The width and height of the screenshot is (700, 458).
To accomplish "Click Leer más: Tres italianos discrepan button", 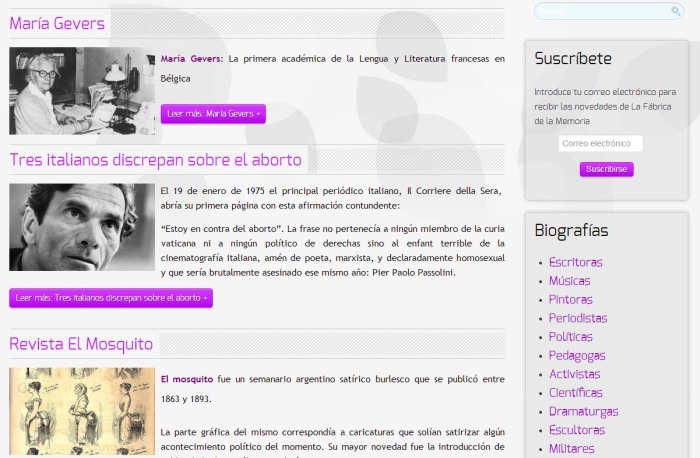I will (x=111, y=298).
